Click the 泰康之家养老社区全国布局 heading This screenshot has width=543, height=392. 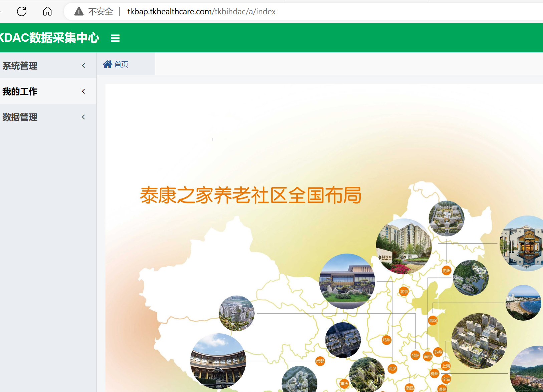tap(251, 195)
